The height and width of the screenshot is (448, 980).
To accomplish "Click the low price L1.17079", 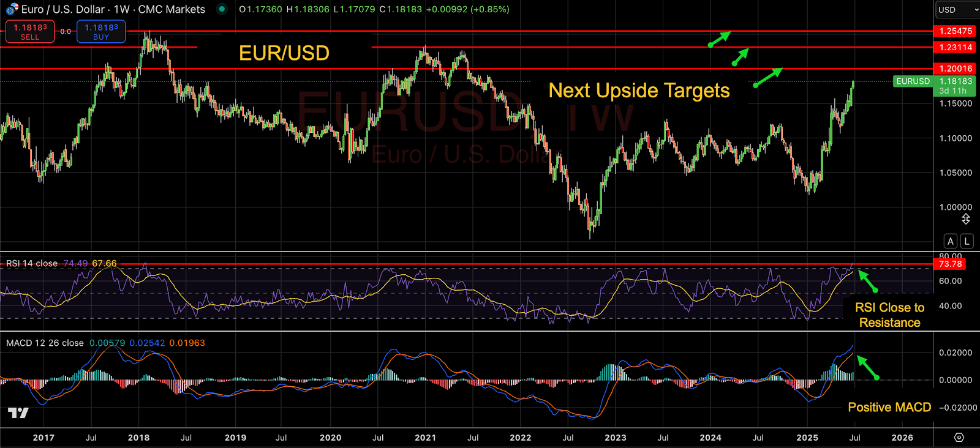I will [x=354, y=9].
